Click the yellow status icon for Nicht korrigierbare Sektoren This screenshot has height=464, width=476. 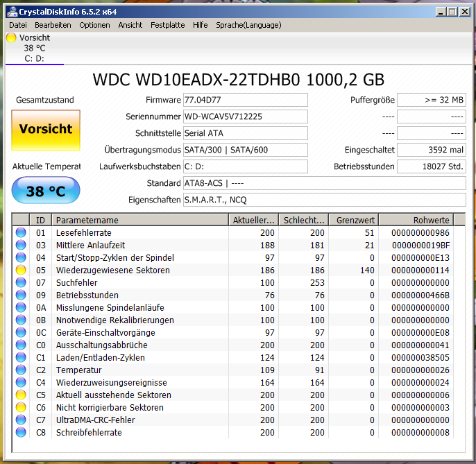[x=21, y=407]
